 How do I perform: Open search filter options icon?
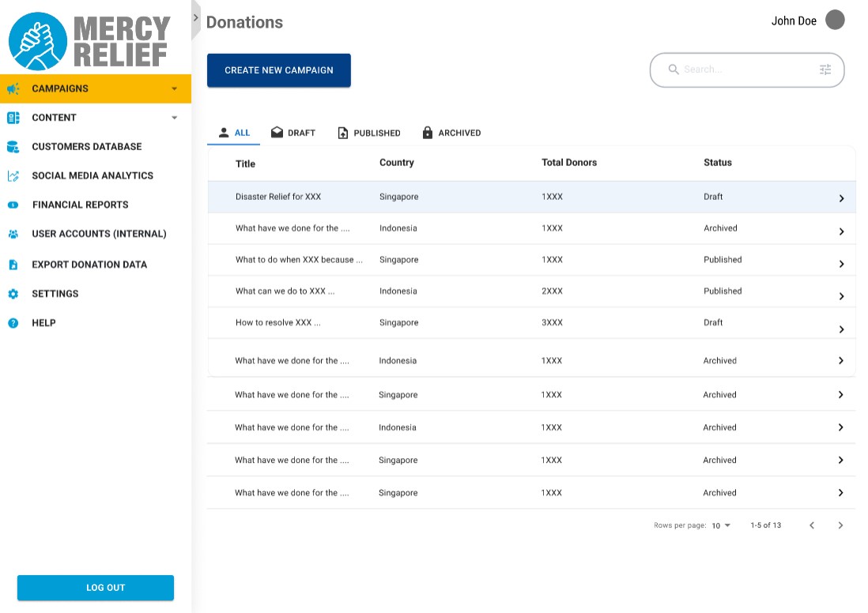click(x=825, y=70)
